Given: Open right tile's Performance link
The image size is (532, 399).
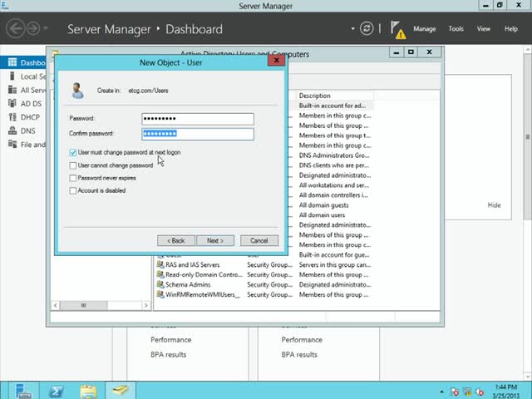Looking at the screenshot, I should pos(302,340).
